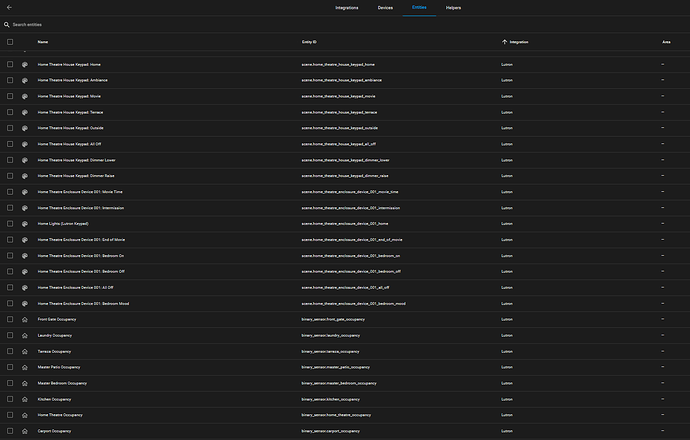Click palette icon for House Keypad: Terrace
Screen dimensions: 690x440
(25, 112)
